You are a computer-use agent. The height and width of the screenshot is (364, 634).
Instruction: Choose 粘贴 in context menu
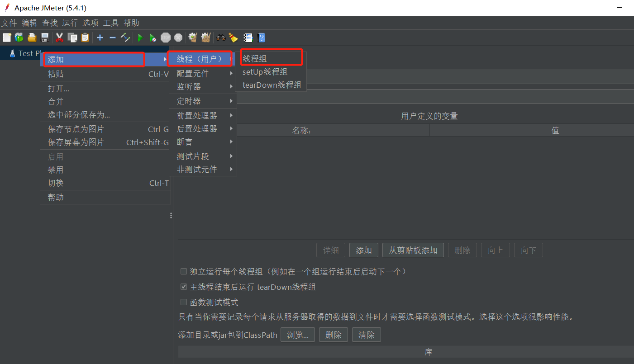[105, 74]
